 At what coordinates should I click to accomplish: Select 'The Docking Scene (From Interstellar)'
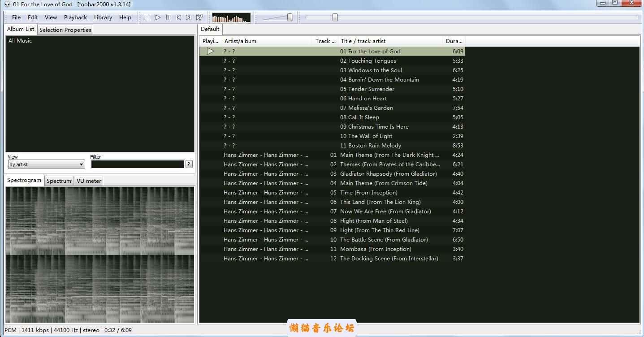click(x=332, y=258)
